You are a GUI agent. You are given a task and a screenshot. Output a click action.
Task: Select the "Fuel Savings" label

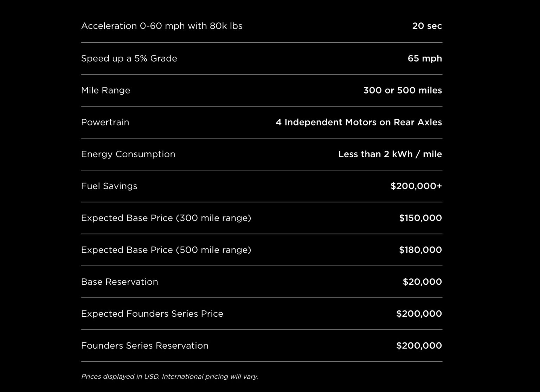(109, 186)
